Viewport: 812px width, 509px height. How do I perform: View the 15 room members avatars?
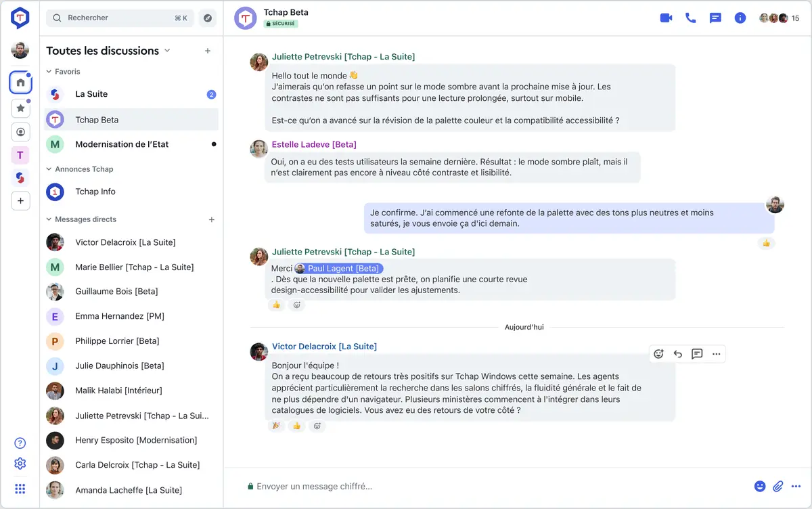tap(779, 18)
